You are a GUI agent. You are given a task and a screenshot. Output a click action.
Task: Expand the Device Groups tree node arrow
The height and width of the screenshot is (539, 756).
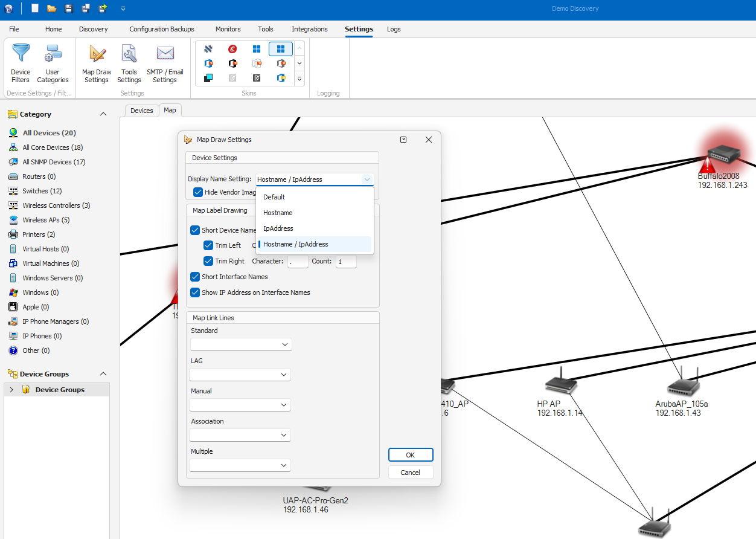(11, 390)
